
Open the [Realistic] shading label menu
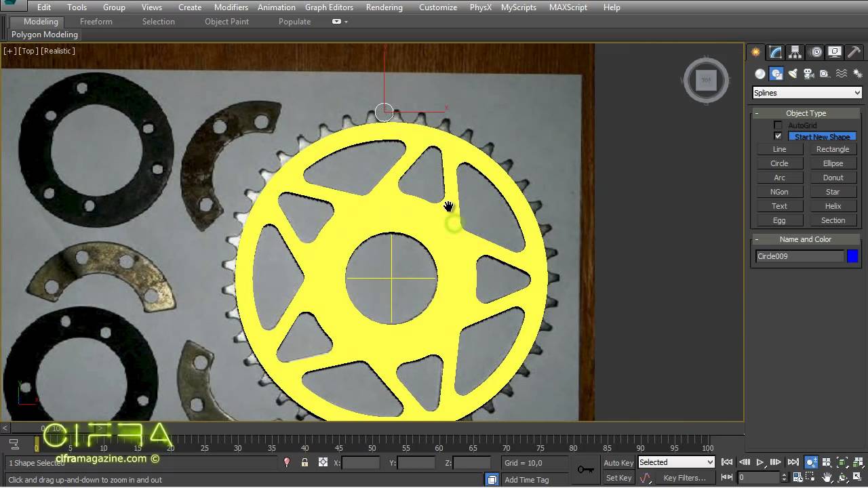point(58,51)
